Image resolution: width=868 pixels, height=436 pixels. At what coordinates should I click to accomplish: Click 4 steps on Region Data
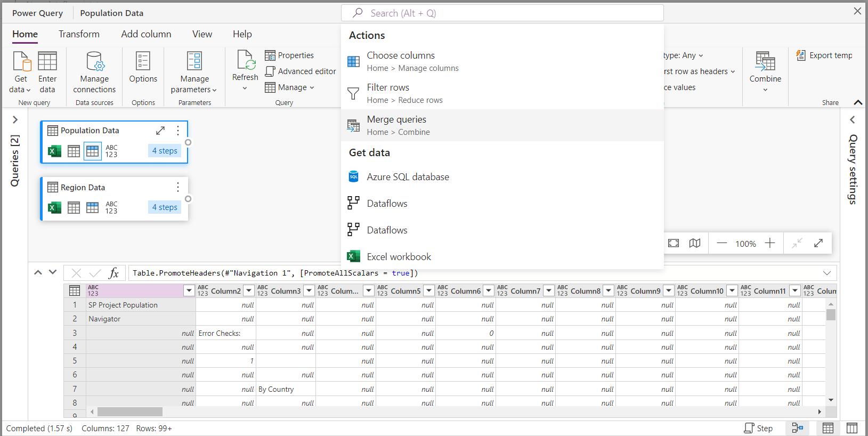pos(165,207)
